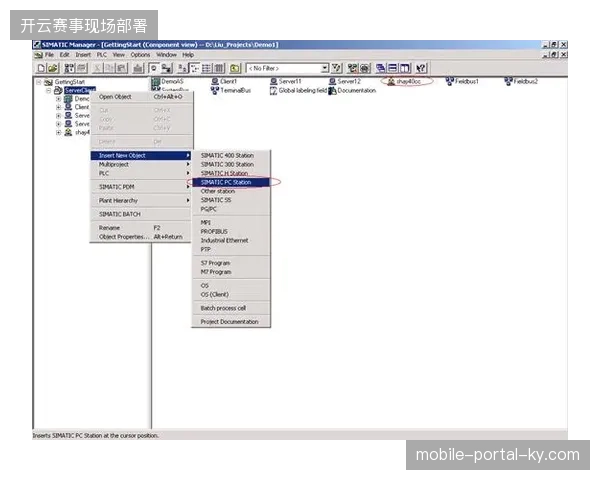Viewport: 600px width, 480px height.
Task: Toggle the Online view toolbar button
Action: click(x=166, y=69)
